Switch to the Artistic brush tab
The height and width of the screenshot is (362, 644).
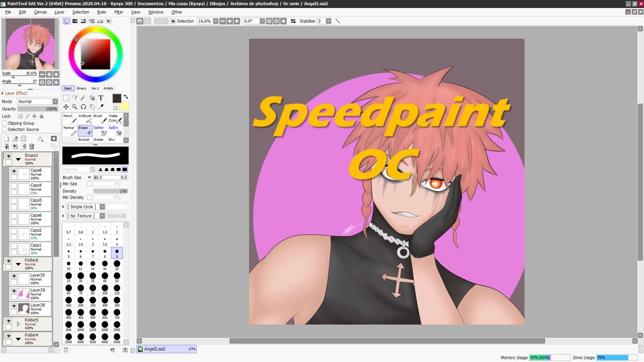point(108,88)
